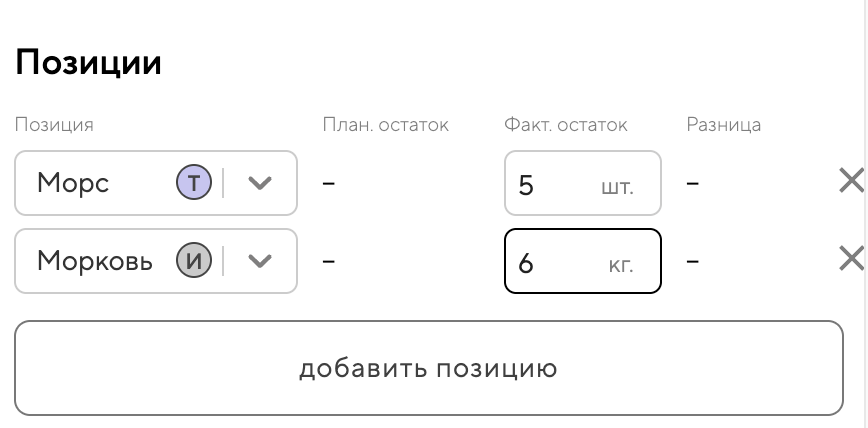The width and height of the screenshot is (868, 428).
Task: Click the шт. unit label
Action: click(x=617, y=186)
